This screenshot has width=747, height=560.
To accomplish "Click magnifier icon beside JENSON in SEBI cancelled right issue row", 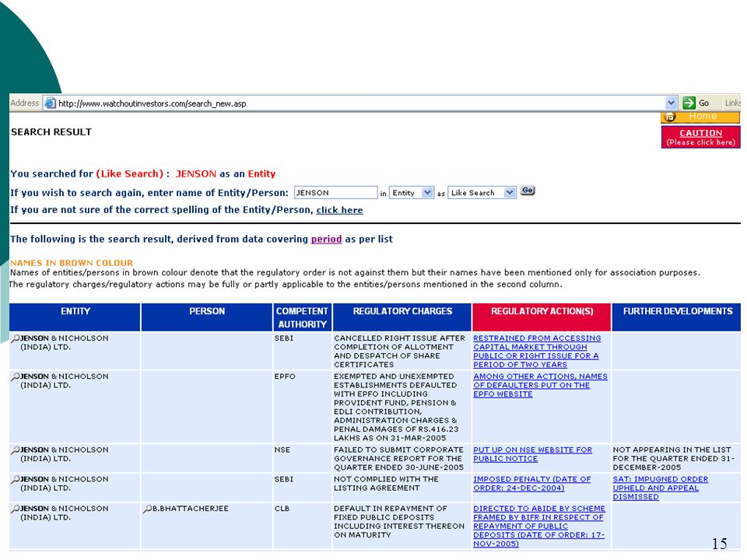I will [x=16, y=338].
